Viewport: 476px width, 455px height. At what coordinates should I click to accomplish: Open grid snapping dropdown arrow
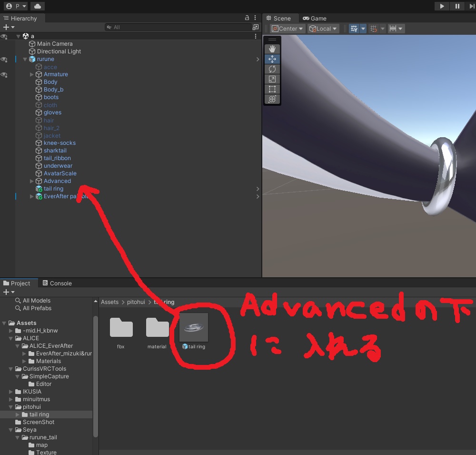pyautogui.click(x=383, y=29)
